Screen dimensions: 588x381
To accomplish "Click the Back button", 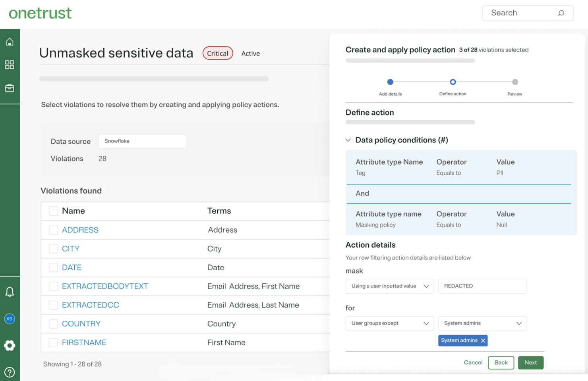I will point(501,362).
